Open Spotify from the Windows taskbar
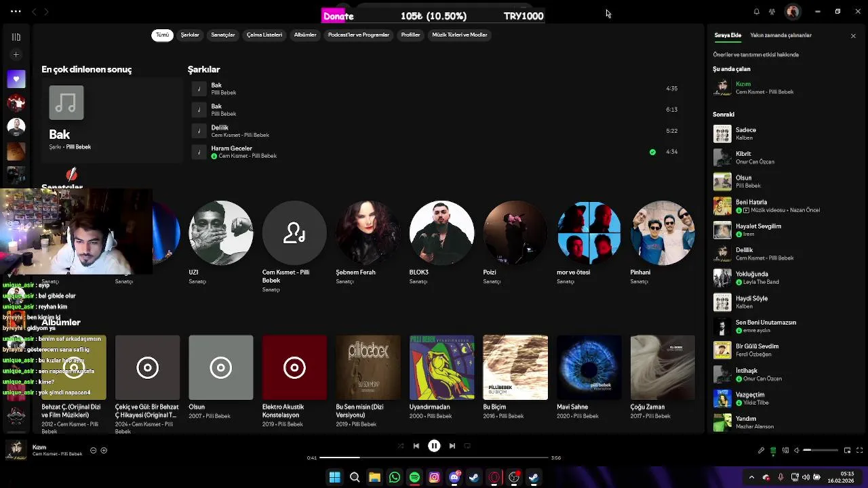This screenshot has height=488, width=868. click(x=414, y=478)
